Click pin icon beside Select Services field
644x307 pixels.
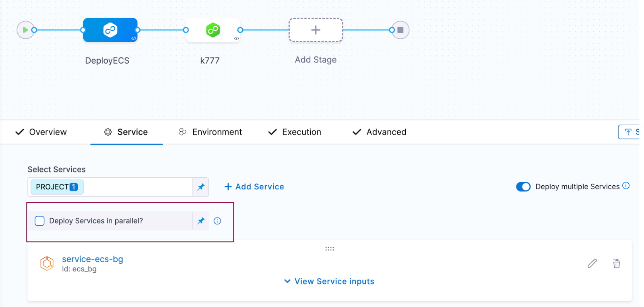pyautogui.click(x=201, y=187)
